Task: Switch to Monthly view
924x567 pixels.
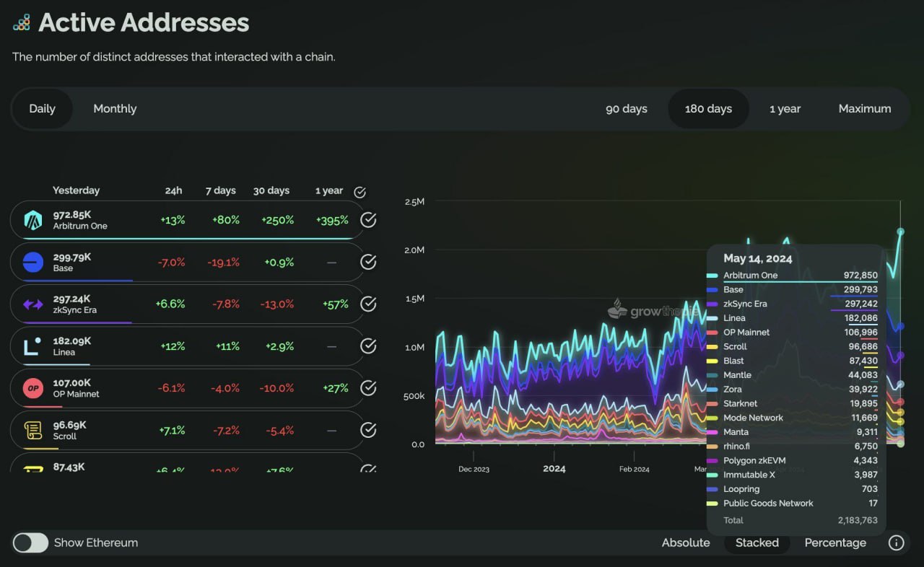Action: coord(115,109)
